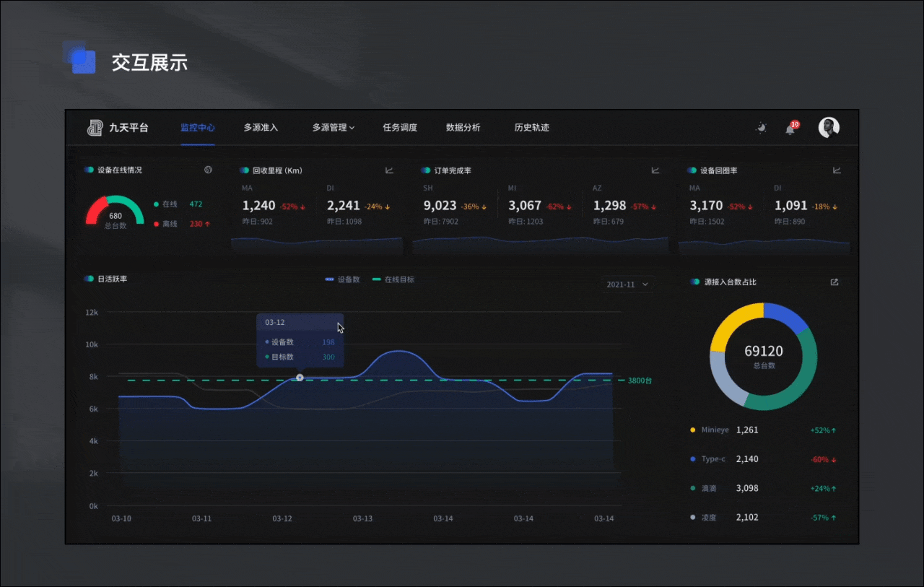The height and width of the screenshot is (587, 924).
Task: Click 昨日: 7902 text
Action: 441,222
